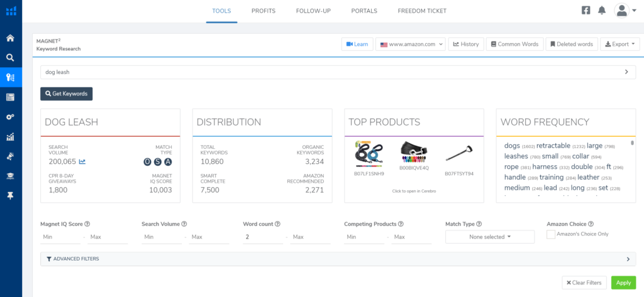Viewport: 644px width, 297px height.
Task: Click the word 'dogs' in Word Frequency
Action: click(x=512, y=146)
